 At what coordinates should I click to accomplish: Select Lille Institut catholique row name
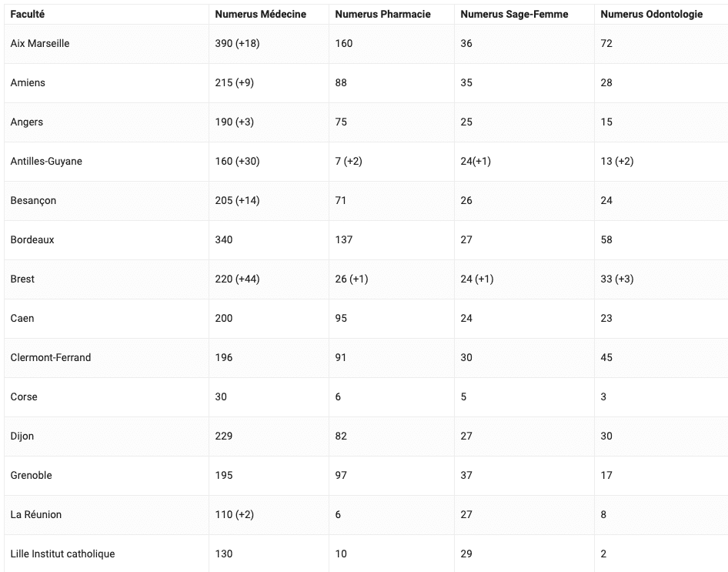point(62,554)
